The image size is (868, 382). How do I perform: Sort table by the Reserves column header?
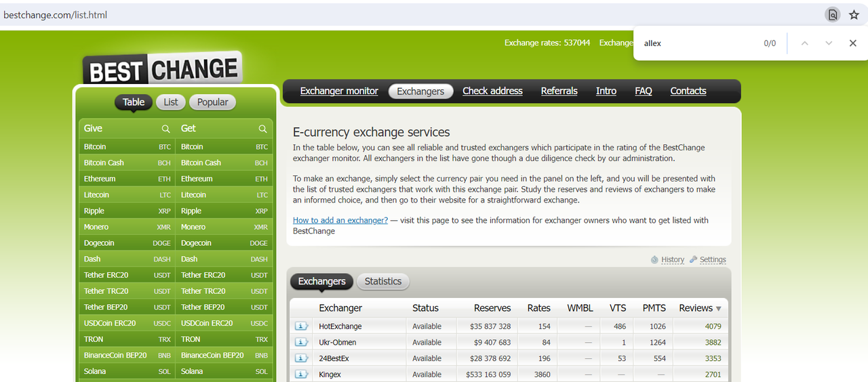[x=492, y=308]
